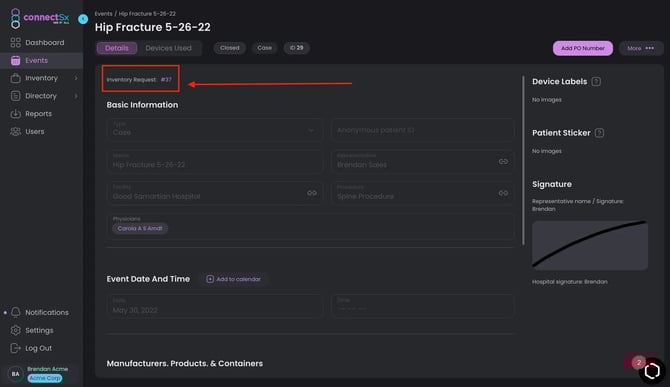This screenshot has height=387, width=670.
Task: Click the ID 29 badge
Action: pyautogui.click(x=297, y=48)
